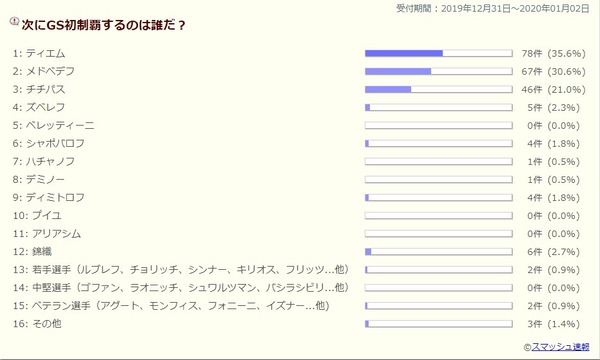Open the スマッシュ速報 link
The image size is (600, 360).
coord(560,347)
